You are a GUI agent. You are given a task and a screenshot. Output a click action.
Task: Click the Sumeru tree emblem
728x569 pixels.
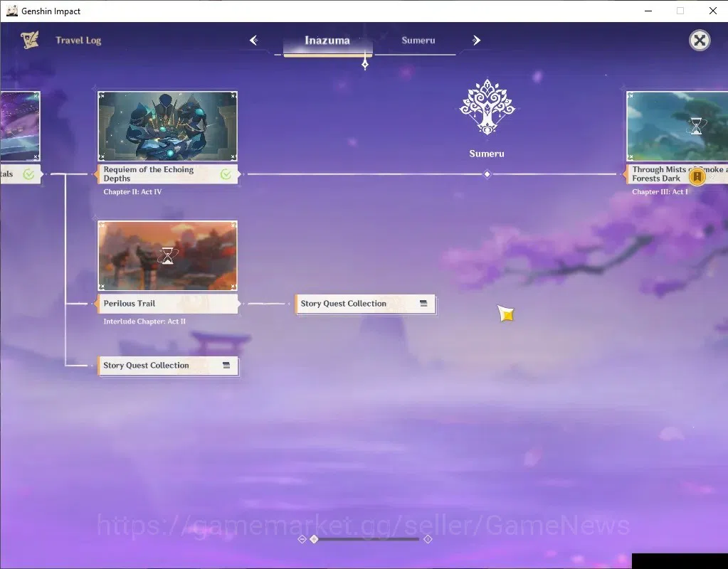[487, 107]
